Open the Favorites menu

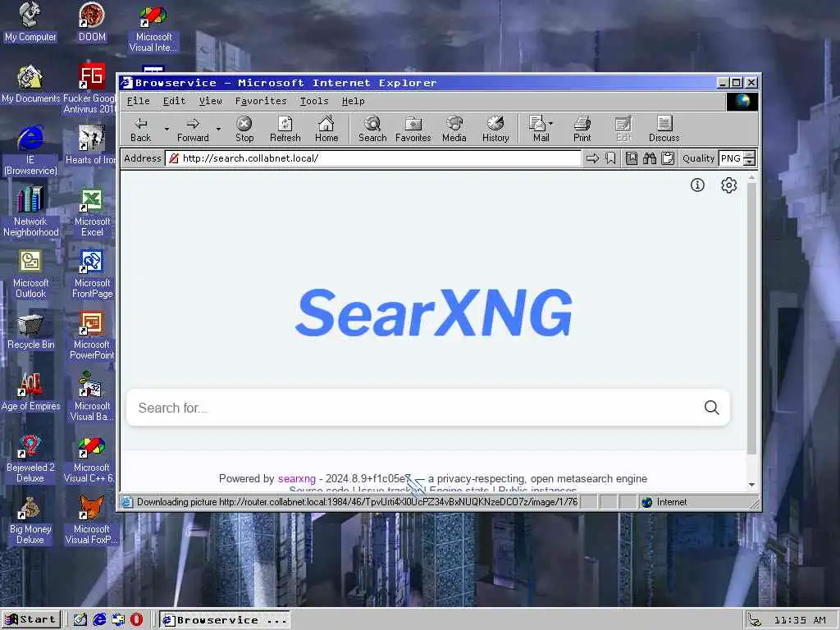point(261,101)
